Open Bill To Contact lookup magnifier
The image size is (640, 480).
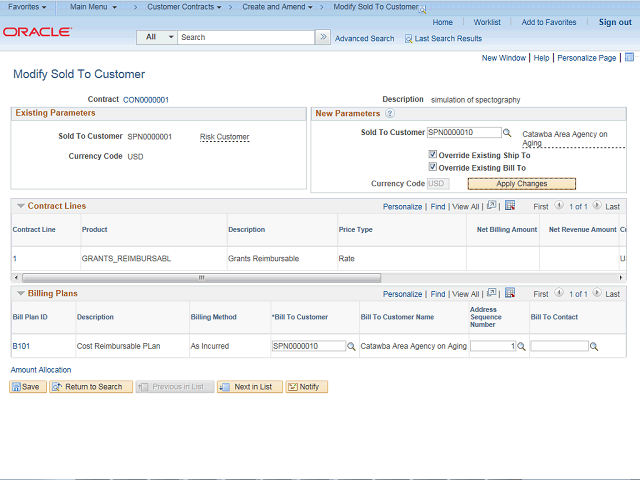click(594, 347)
